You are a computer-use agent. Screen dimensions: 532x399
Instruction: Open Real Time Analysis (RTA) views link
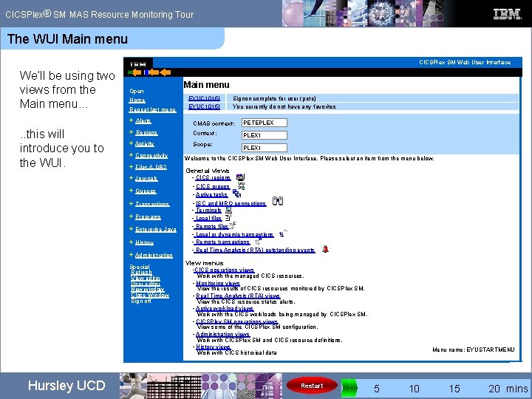238,296
